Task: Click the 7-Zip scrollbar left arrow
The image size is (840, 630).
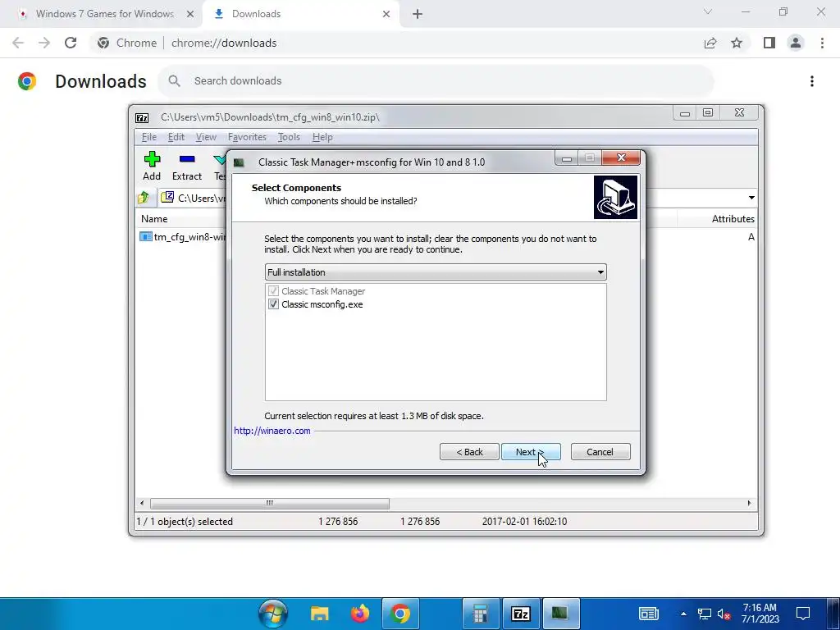Action: [141, 503]
